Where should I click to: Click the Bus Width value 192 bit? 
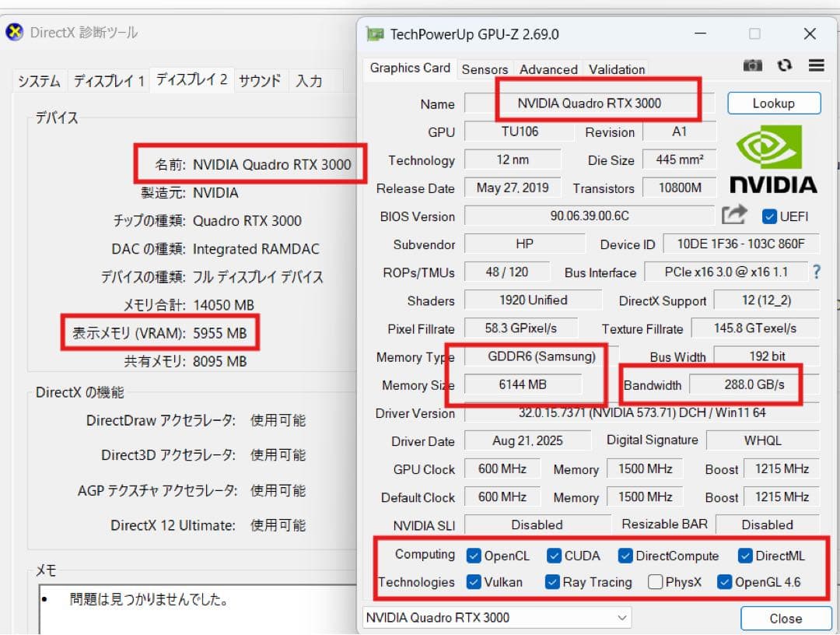coord(767,356)
